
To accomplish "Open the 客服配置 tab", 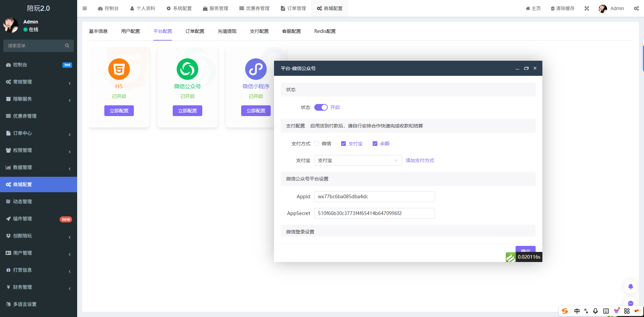I will click(291, 31).
